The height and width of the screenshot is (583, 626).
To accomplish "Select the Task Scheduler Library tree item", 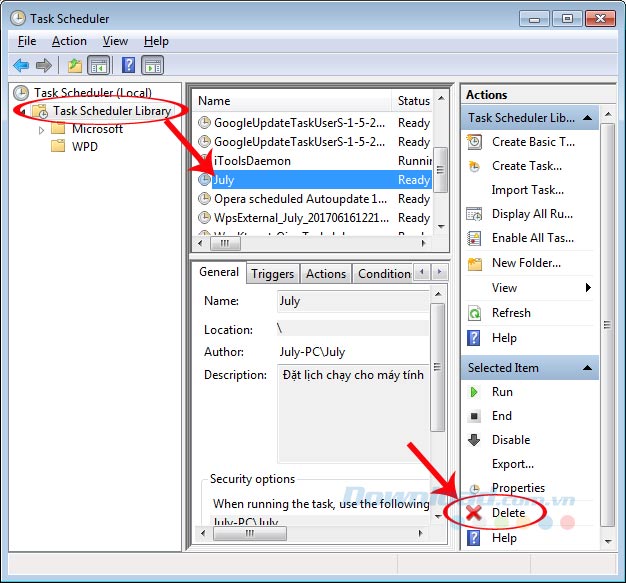I will tap(112, 111).
